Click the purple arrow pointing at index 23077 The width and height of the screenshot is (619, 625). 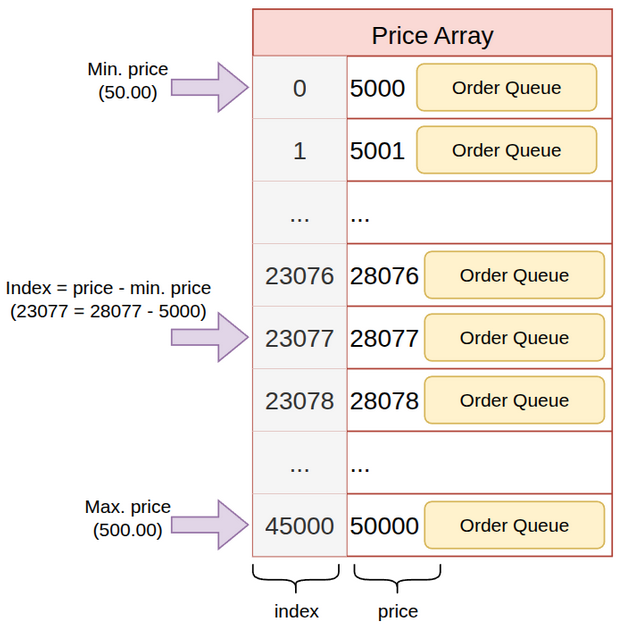209,338
